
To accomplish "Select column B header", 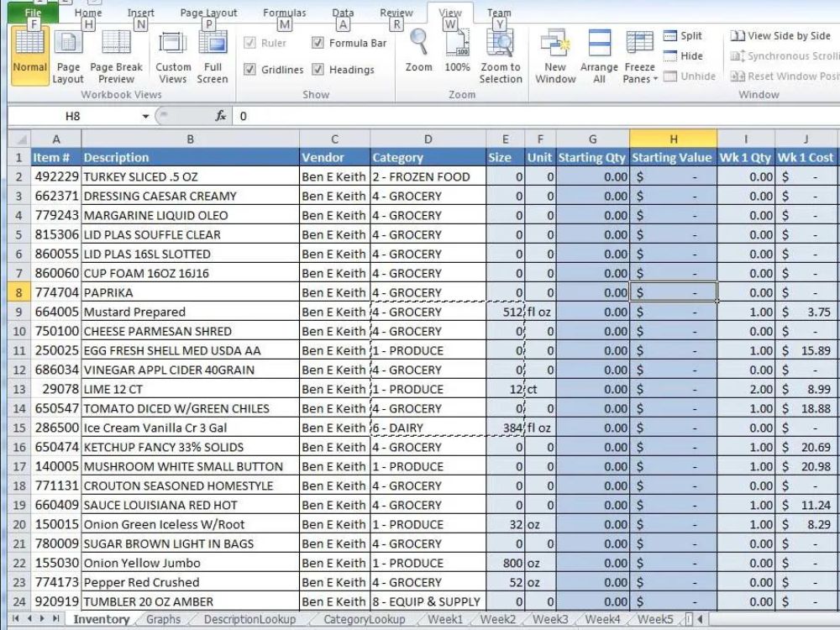I will tap(190, 139).
